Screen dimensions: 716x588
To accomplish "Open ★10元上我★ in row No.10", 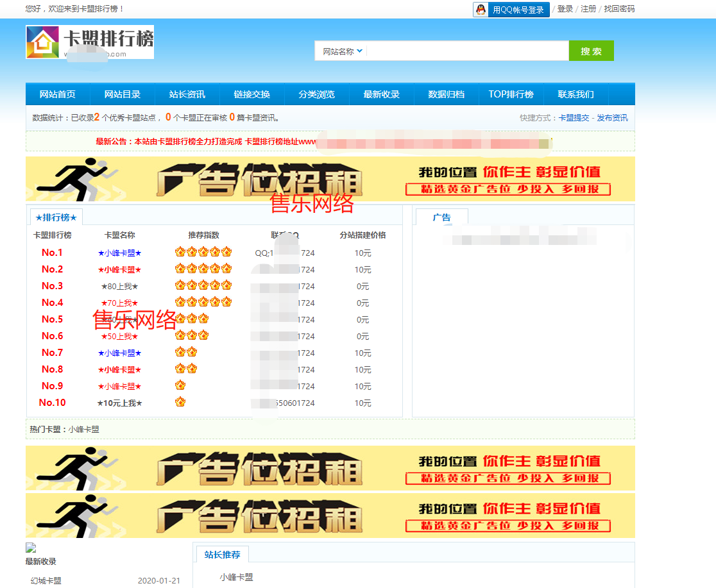I will click(x=119, y=403).
